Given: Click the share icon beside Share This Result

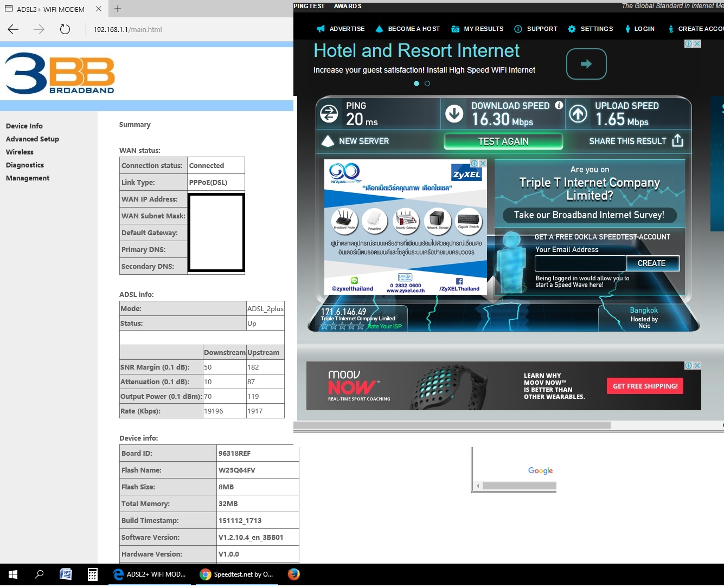Looking at the screenshot, I should pyautogui.click(x=677, y=140).
